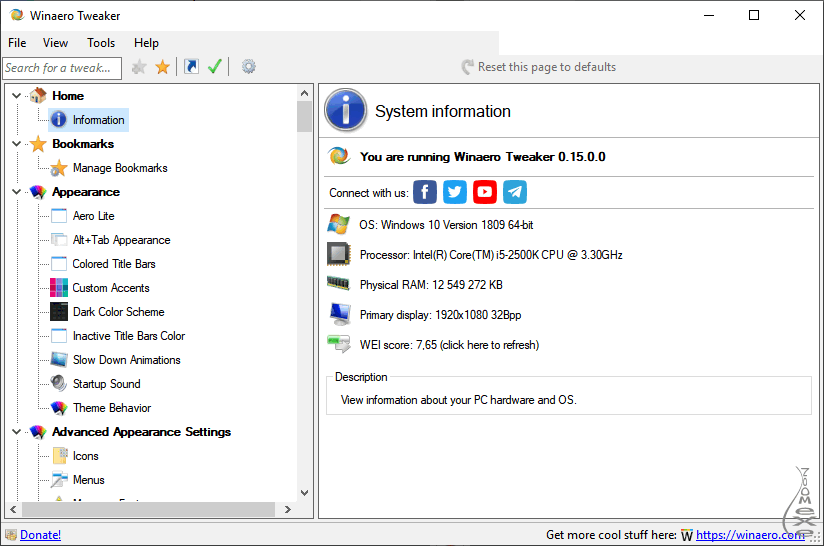Image resolution: width=824 pixels, height=546 pixels.
Task: Select Dark Color Scheme in the tree
Action: [118, 312]
